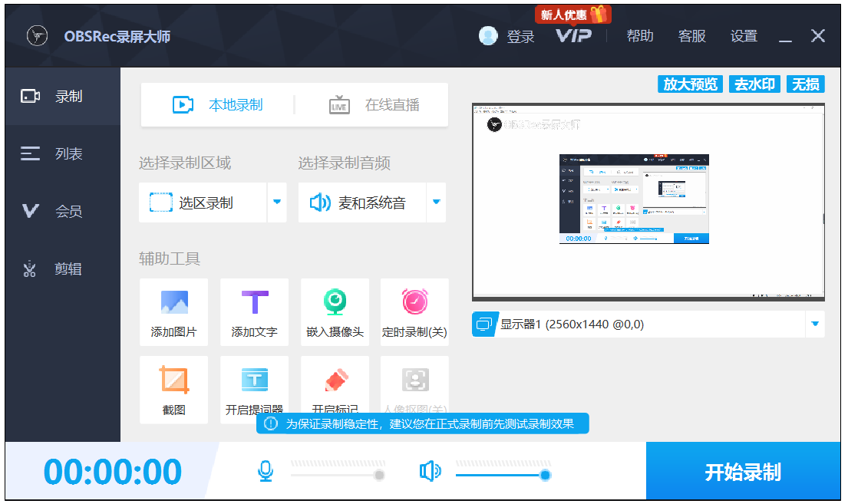The width and height of the screenshot is (848, 504).
Task: Open the 帮助 help menu
Action: point(640,36)
